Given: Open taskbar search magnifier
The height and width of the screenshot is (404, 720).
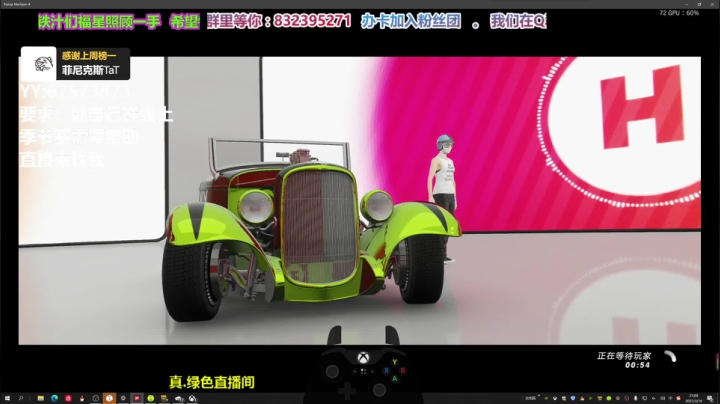Looking at the screenshot, I should pyautogui.click(x=21, y=398).
